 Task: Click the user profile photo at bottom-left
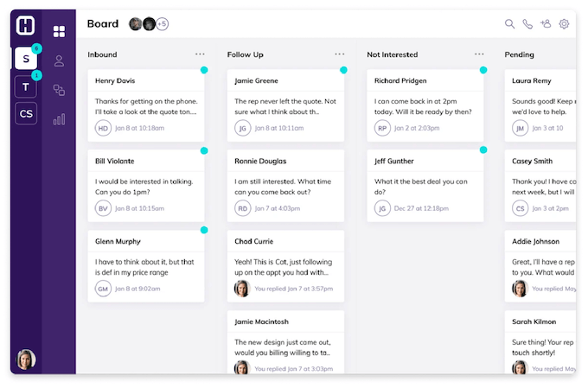[x=26, y=359]
